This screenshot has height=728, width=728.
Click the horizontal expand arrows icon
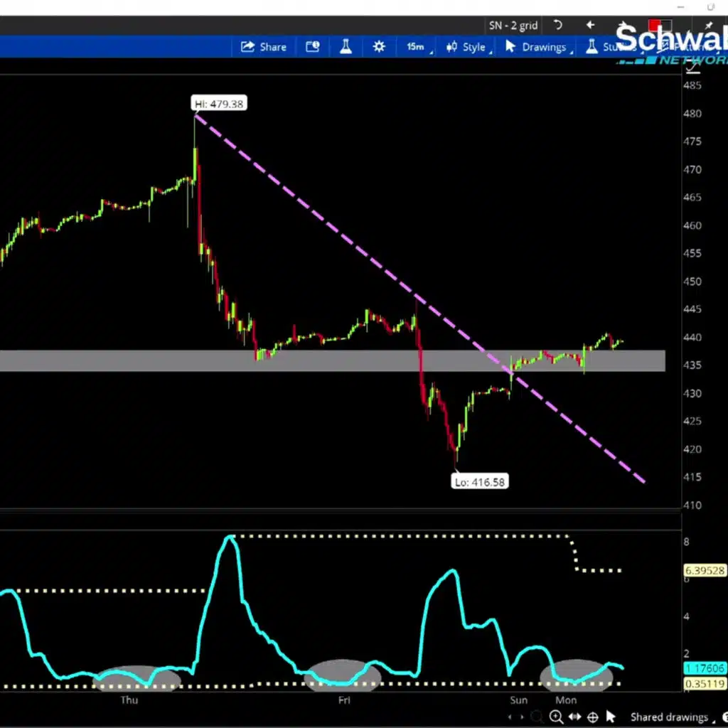(x=574, y=717)
